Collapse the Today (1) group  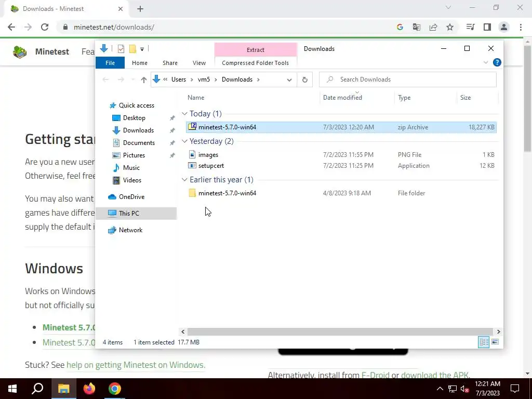tap(184, 114)
